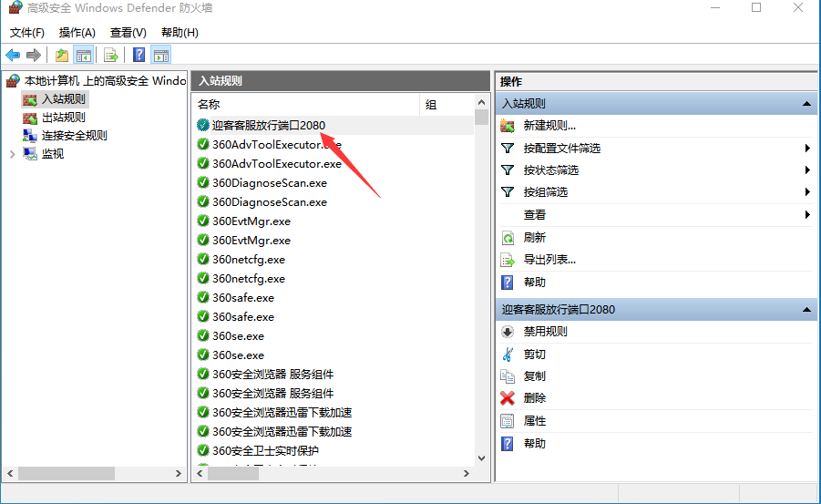Open the 文件(F) menu
Image resolution: width=821 pixels, height=504 pixels.
27,33
